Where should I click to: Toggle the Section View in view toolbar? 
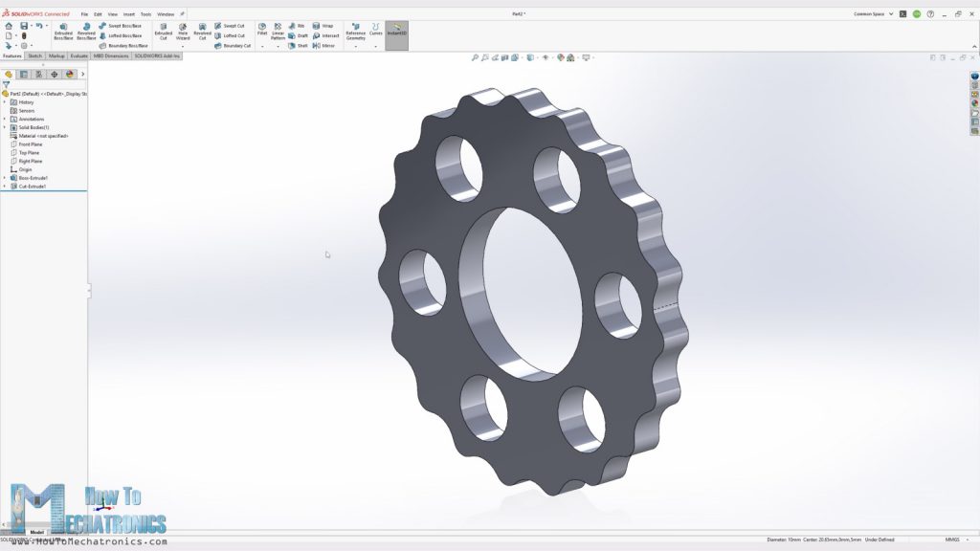click(x=505, y=58)
